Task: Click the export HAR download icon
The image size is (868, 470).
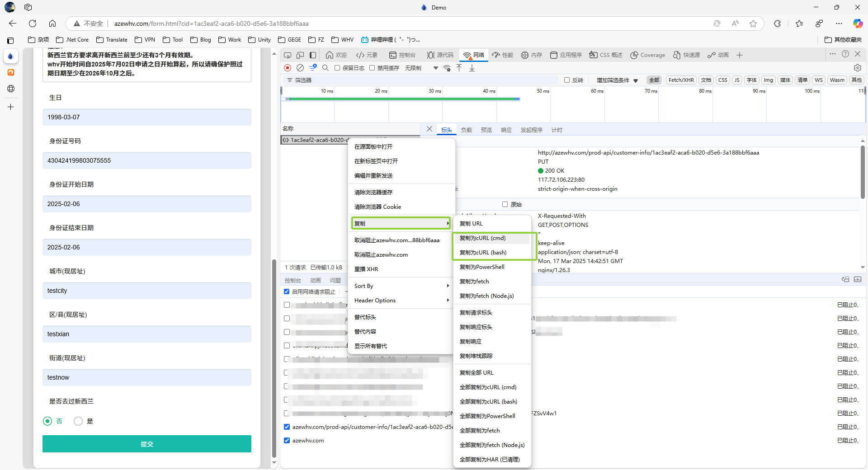Action: 472,68
